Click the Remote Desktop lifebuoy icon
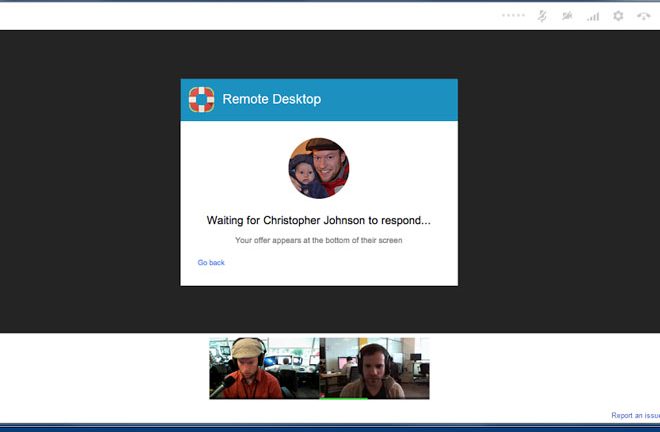The height and width of the screenshot is (432, 660). tap(201, 99)
